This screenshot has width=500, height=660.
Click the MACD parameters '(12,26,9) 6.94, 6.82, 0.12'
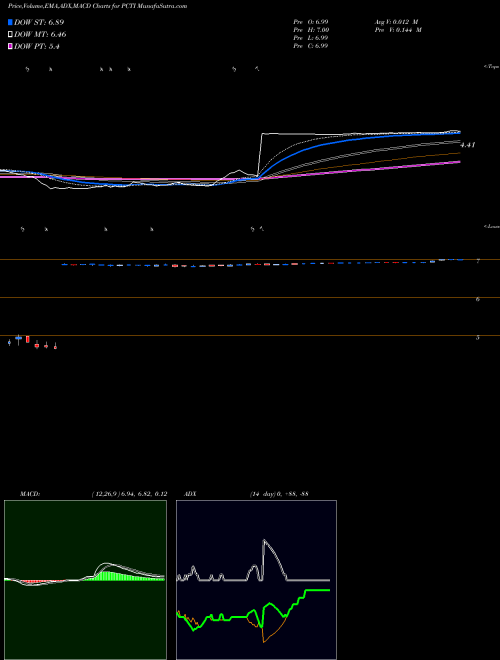click(x=129, y=493)
